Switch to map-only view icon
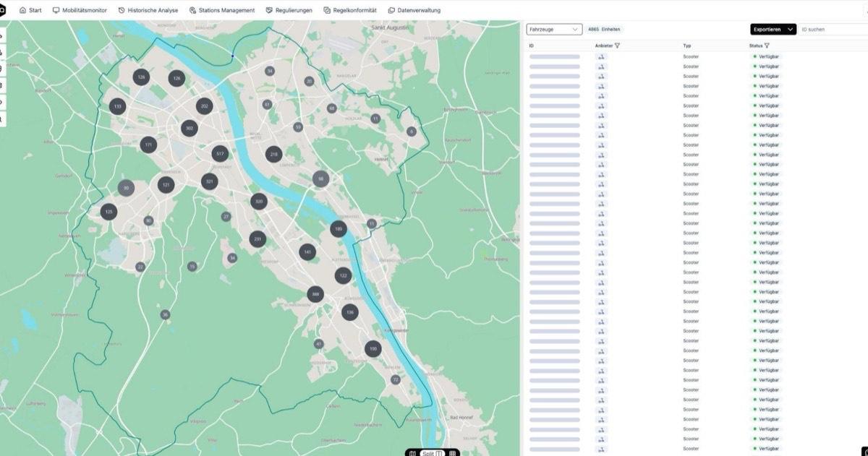 412,453
